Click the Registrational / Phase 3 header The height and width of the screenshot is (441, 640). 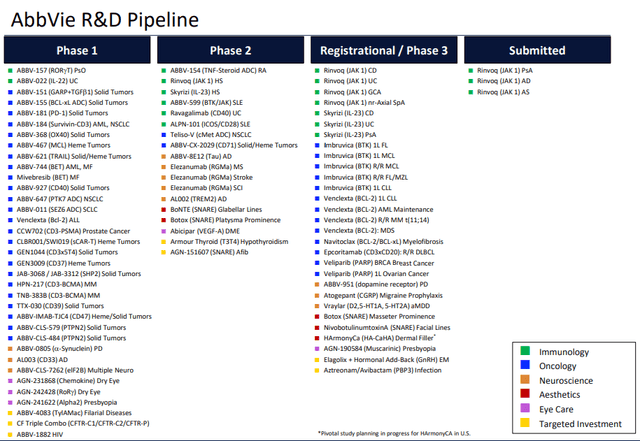[384, 50]
